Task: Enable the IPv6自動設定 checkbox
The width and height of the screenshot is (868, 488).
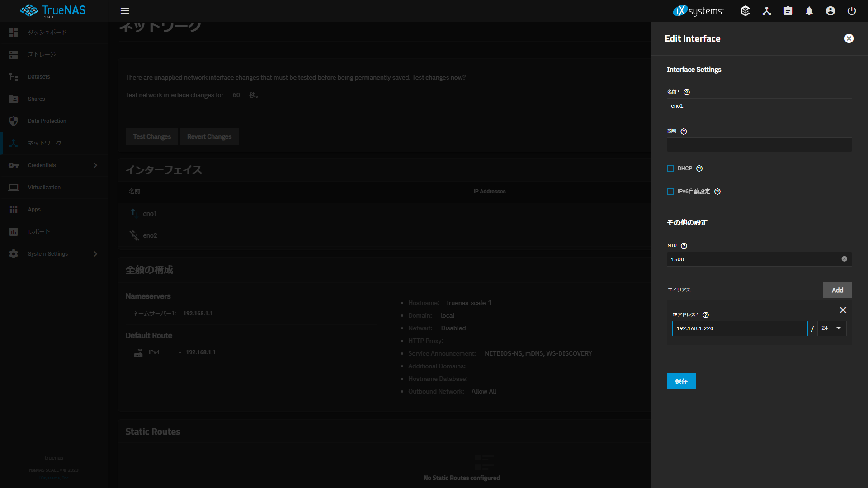Action: (670, 192)
